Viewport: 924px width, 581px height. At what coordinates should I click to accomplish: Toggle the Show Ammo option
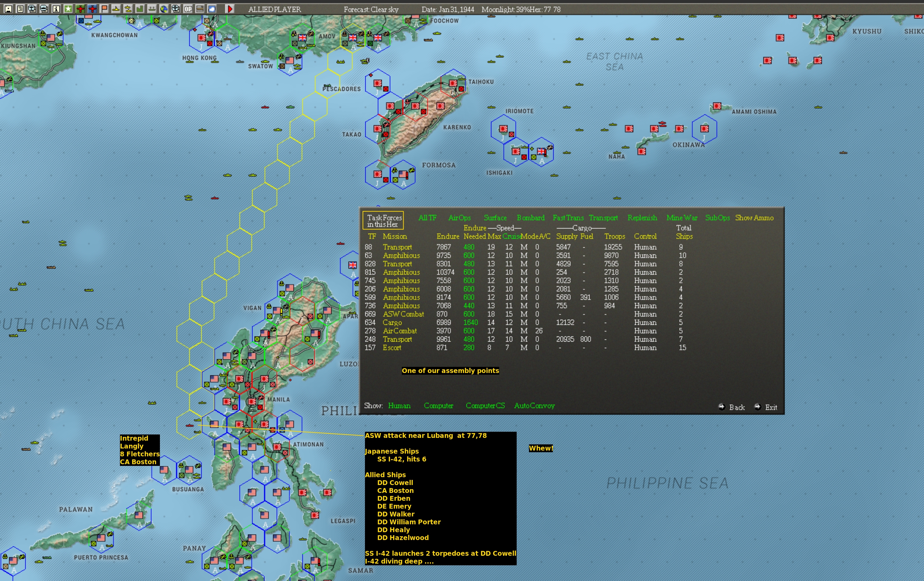(753, 218)
